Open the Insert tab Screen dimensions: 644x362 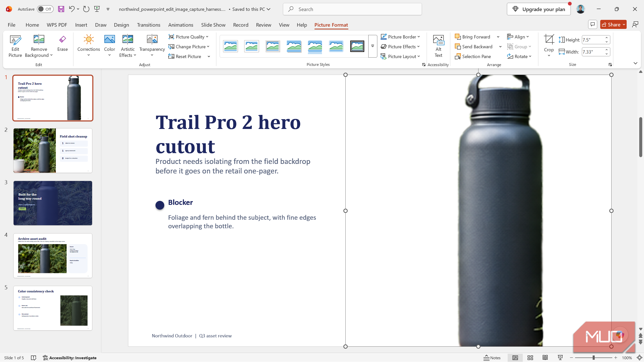pos(81,25)
